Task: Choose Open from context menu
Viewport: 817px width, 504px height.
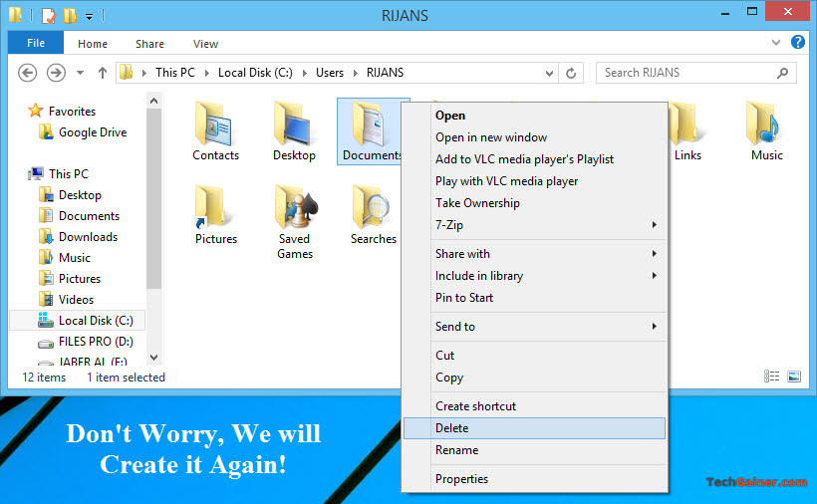Action: (x=535, y=116)
